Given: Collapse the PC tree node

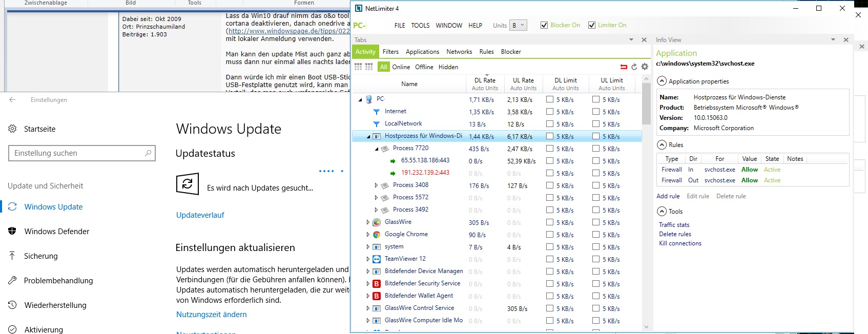Looking at the screenshot, I should (x=360, y=100).
